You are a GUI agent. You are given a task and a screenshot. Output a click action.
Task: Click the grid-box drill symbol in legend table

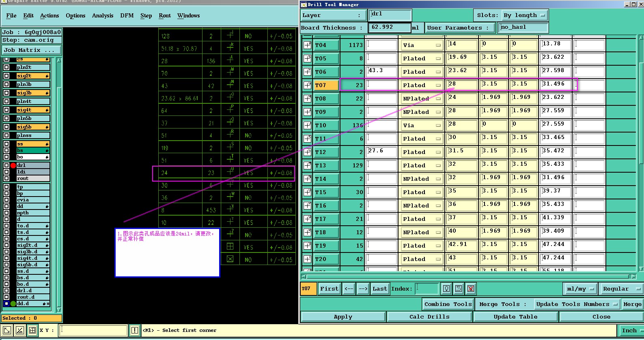(230, 246)
